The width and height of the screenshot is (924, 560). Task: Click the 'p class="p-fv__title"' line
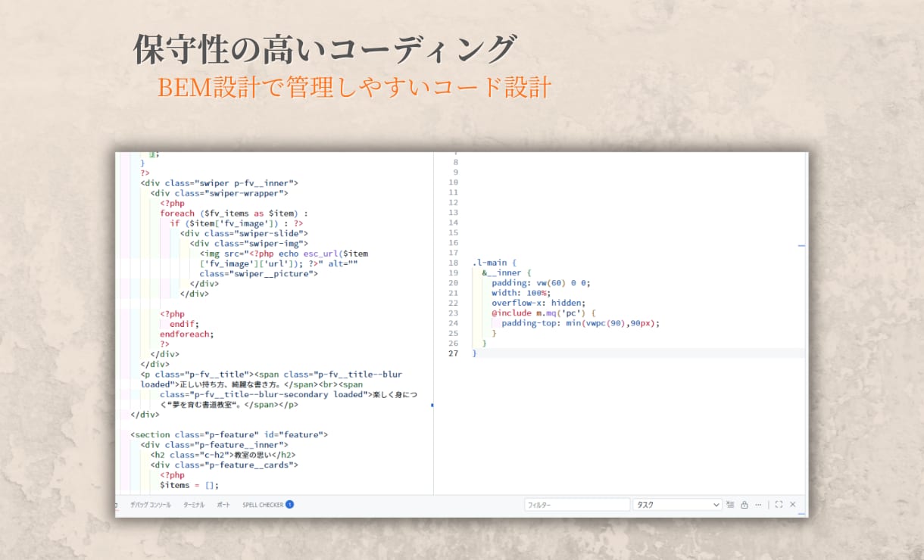pos(271,375)
